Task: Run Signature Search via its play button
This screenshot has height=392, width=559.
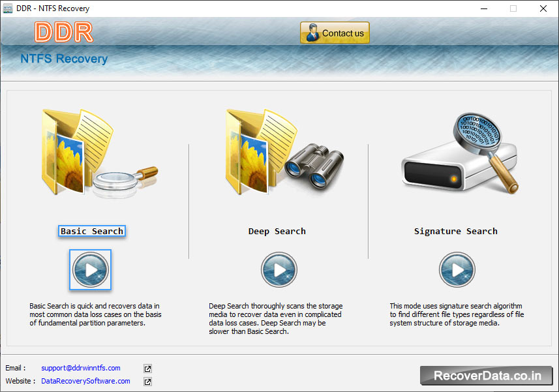Action: tap(457, 270)
